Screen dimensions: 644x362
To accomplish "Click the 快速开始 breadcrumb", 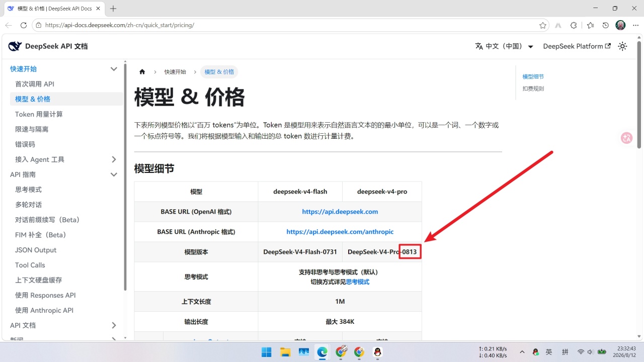I will 175,72.
